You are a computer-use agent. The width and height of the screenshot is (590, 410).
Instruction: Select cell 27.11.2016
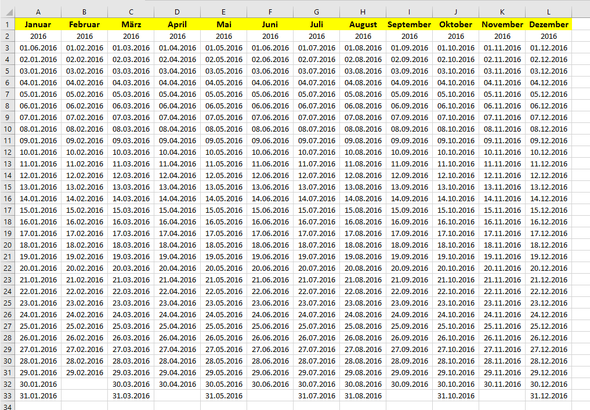point(502,349)
